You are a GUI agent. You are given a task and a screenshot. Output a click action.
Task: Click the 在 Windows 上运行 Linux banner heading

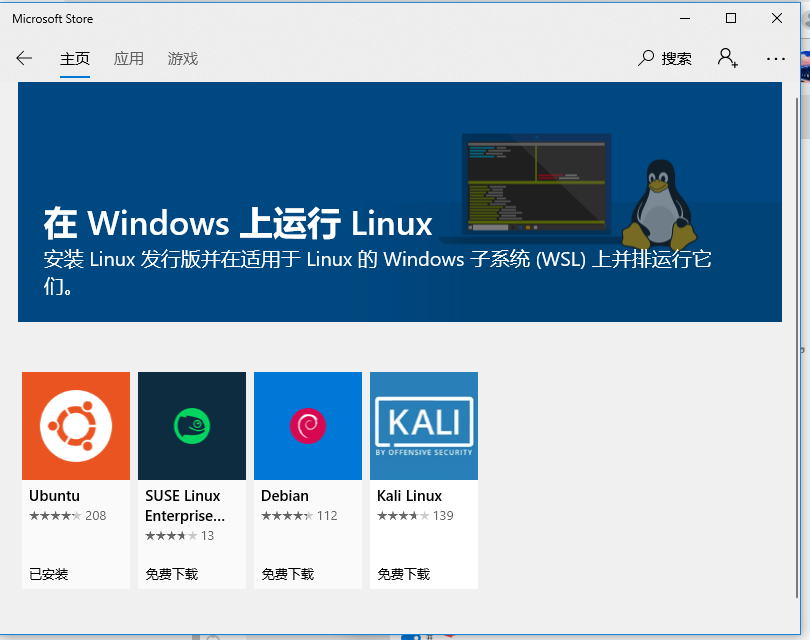[x=238, y=224]
